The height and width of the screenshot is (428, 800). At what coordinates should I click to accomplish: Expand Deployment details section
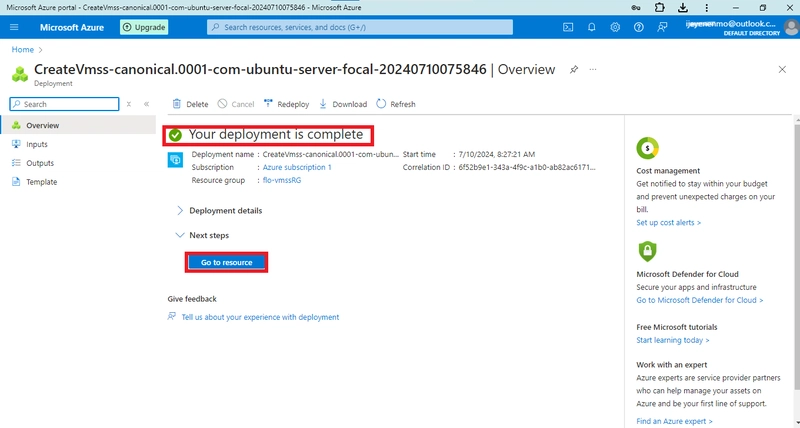(x=219, y=211)
